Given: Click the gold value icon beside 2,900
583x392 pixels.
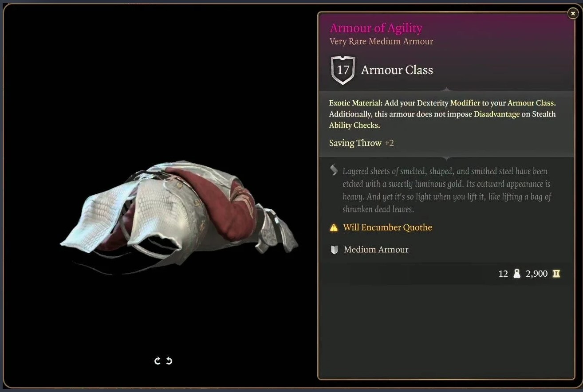Looking at the screenshot, I should pyautogui.click(x=556, y=274).
